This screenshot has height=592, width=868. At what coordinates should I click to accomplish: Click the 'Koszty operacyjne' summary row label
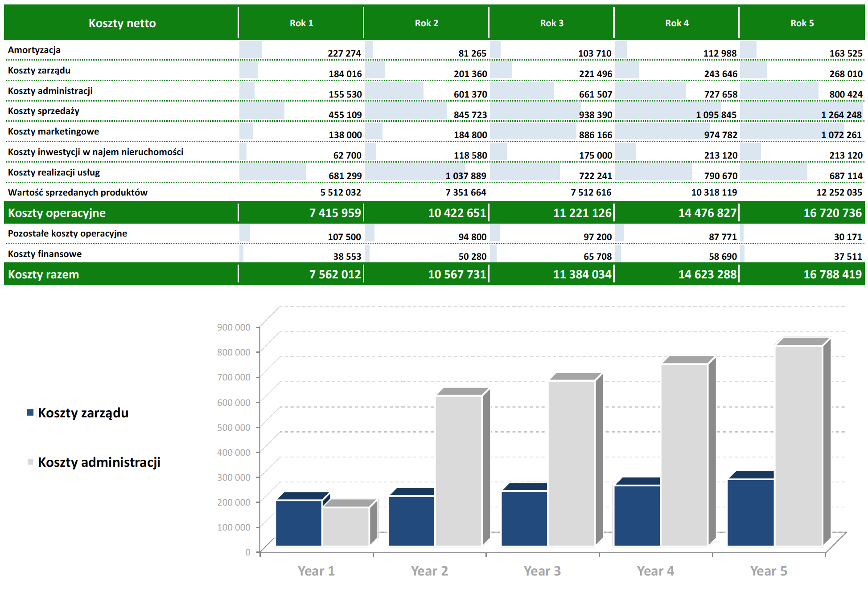coord(57,213)
